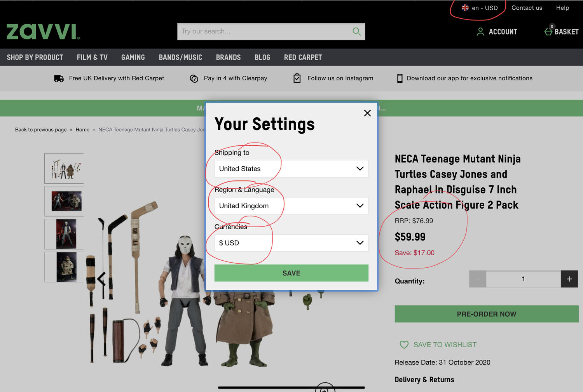Click in the search input field
583x392 pixels.
click(x=264, y=31)
